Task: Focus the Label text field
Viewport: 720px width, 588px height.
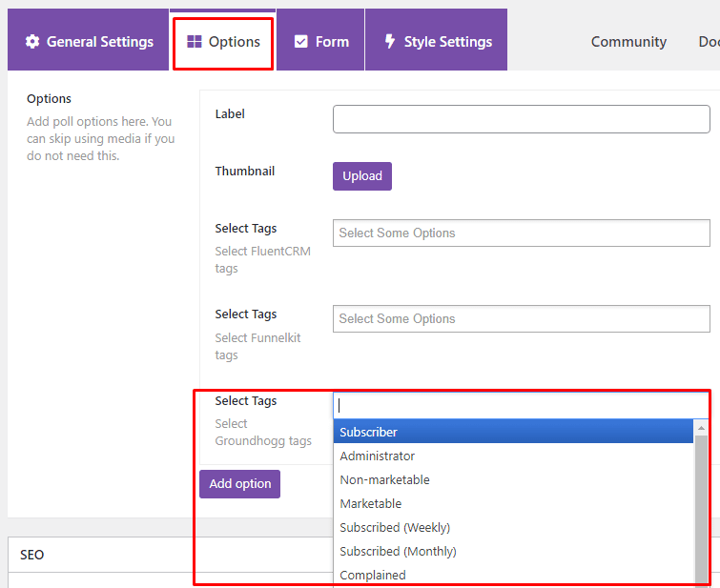Action: point(522,119)
